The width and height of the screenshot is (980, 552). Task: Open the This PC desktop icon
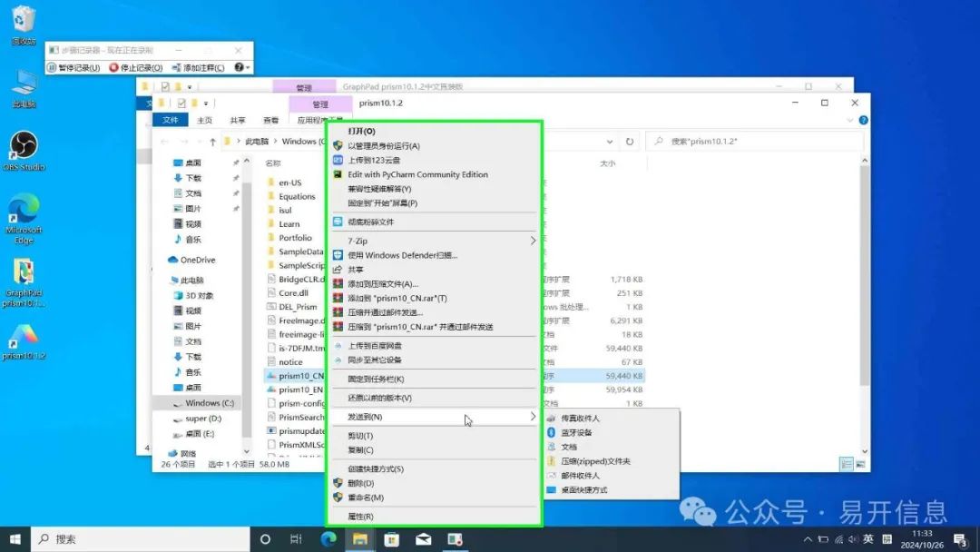coord(23,89)
